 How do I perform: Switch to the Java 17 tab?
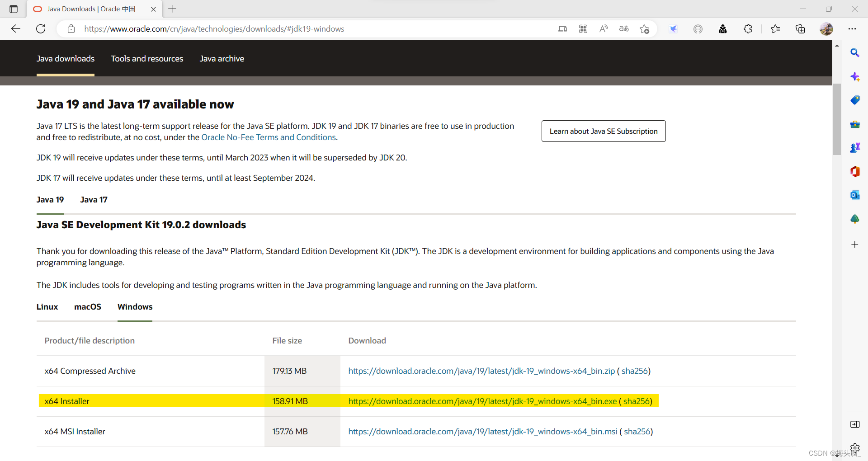pyautogui.click(x=94, y=200)
